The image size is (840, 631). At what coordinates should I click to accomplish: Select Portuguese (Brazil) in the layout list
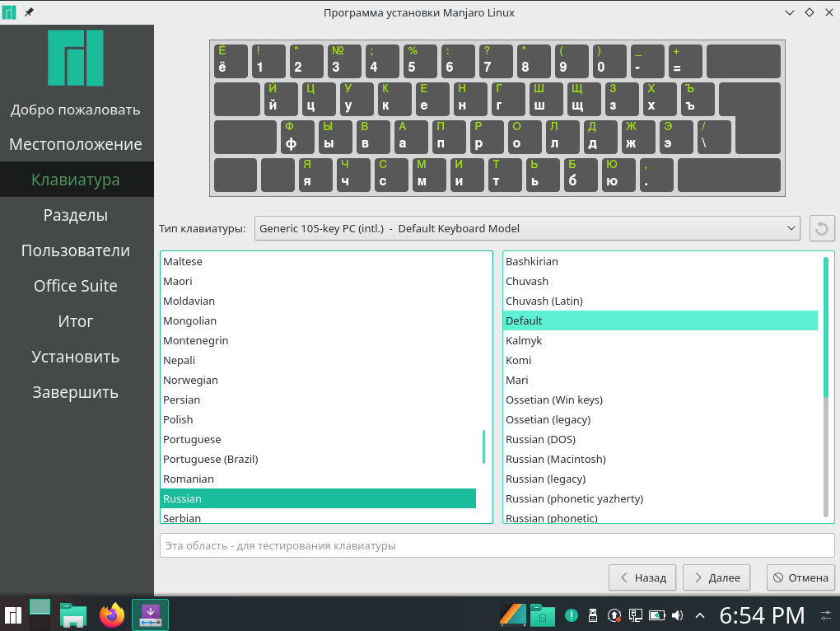coord(318,460)
